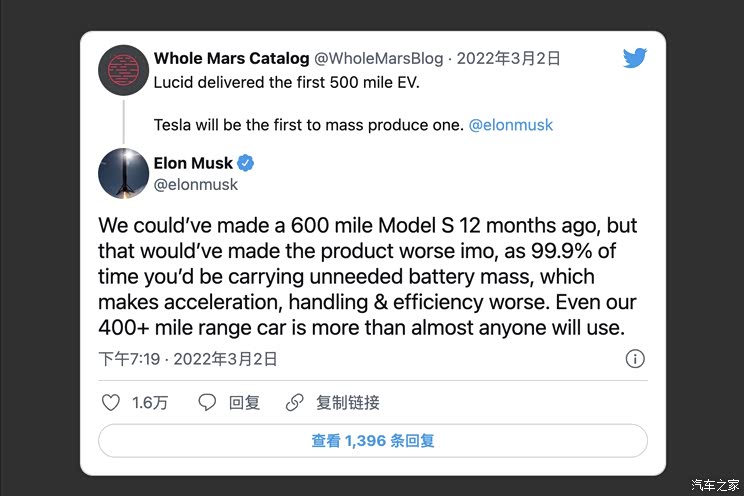
Task: Click the Elon Musk display name
Action: tap(193, 163)
